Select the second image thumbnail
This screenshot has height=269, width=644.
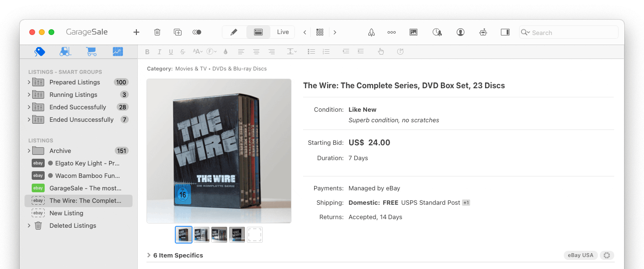click(x=202, y=235)
